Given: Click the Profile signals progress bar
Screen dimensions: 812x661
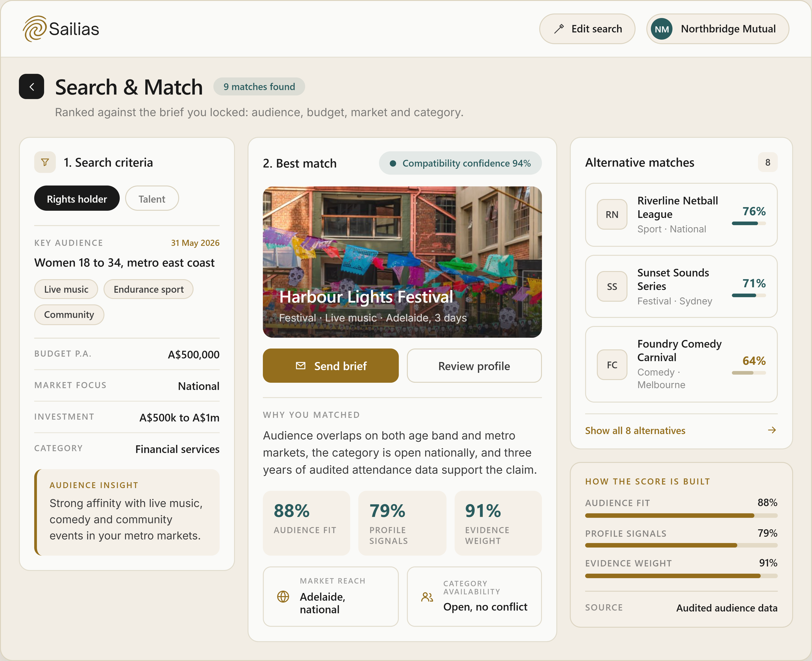Looking at the screenshot, I should 681,545.
